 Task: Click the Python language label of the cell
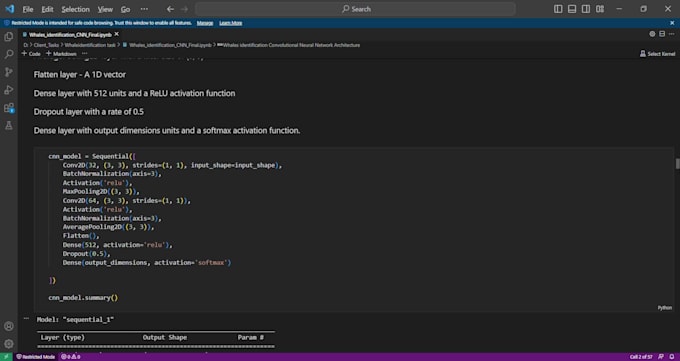[664, 308]
